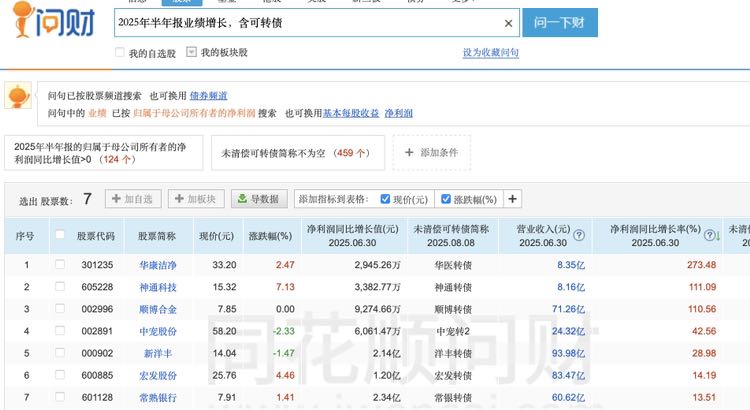
Task: Select convertible bond 中宠转2 cell
Action: 453,331
